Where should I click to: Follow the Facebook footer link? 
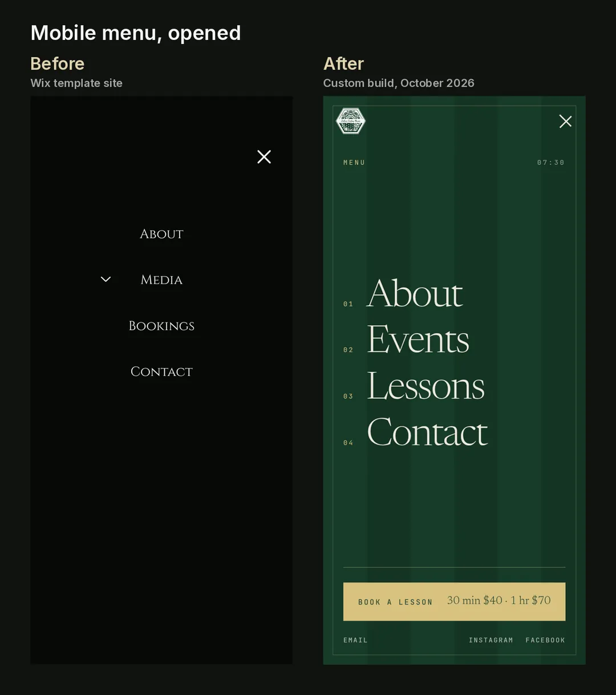[545, 640]
